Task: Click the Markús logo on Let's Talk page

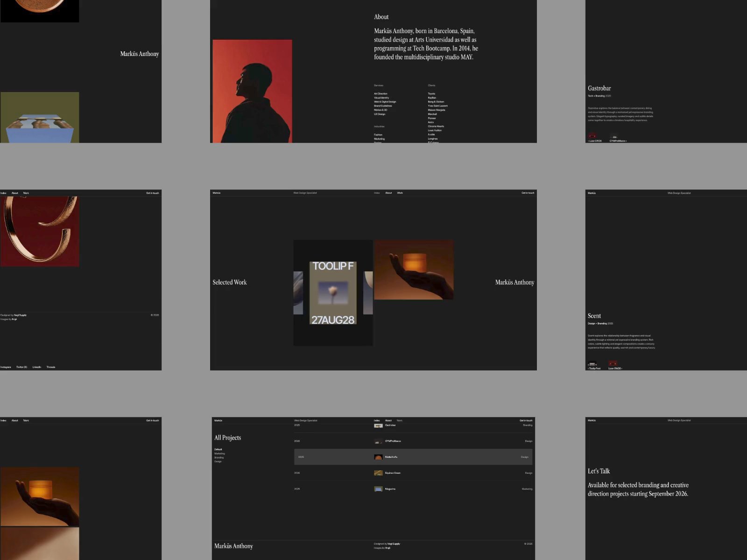Action: (592, 420)
